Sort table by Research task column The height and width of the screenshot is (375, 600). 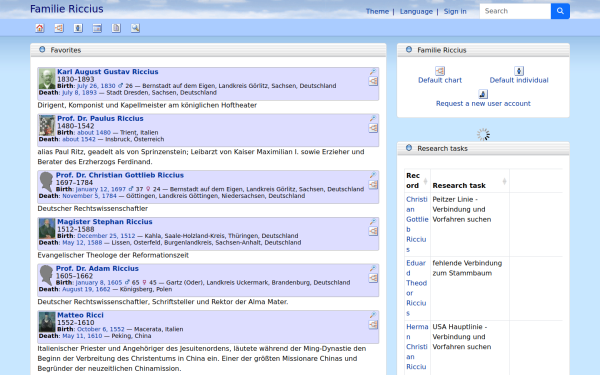coord(470,181)
